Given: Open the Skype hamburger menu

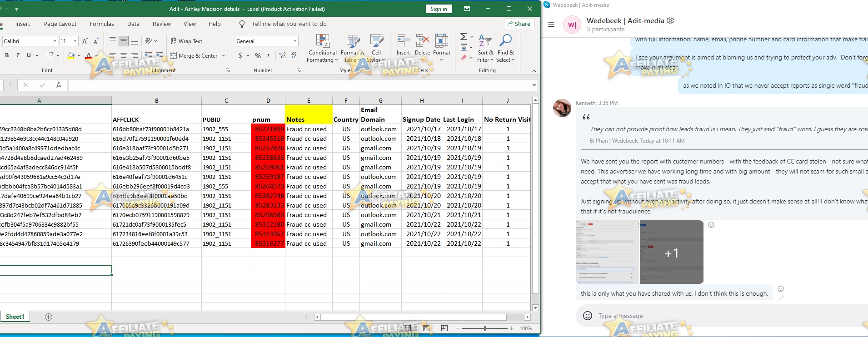Looking at the screenshot, I should pos(551,25).
